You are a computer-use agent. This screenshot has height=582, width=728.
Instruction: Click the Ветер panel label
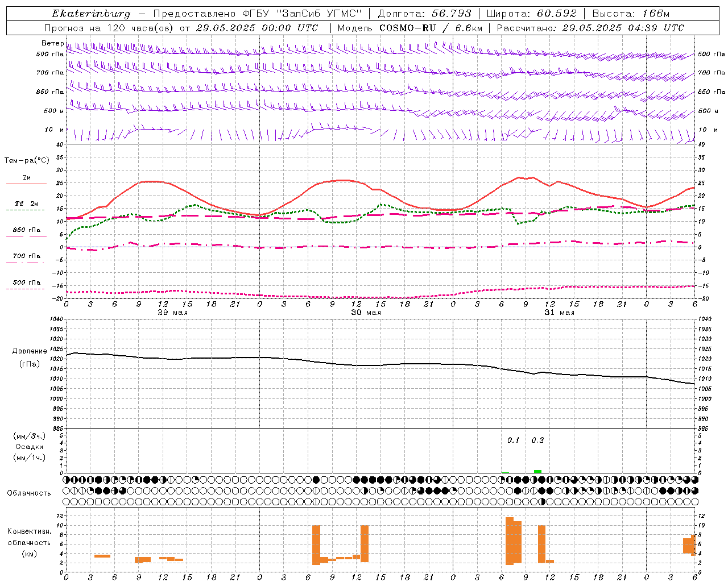coord(52,43)
